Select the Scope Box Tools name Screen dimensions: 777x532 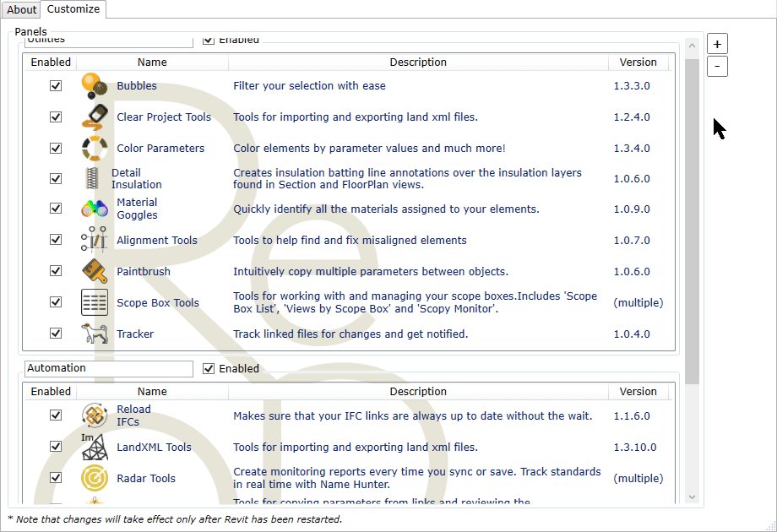(x=158, y=302)
